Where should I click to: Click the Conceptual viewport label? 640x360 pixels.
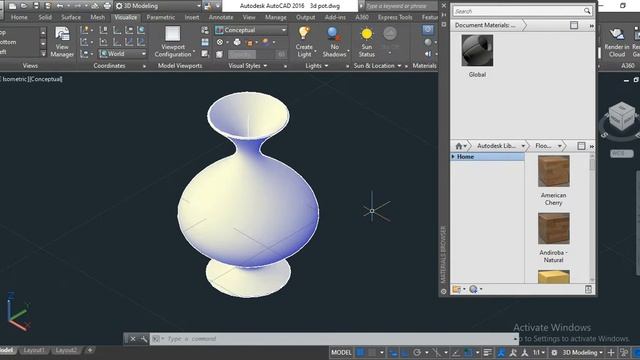click(46, 79)
